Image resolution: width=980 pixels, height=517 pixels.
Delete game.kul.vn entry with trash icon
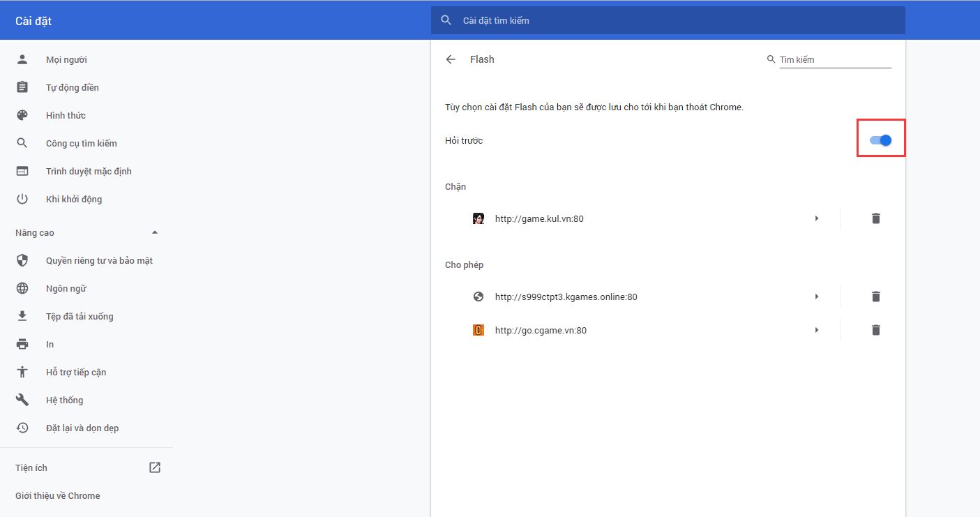point(876,218)
